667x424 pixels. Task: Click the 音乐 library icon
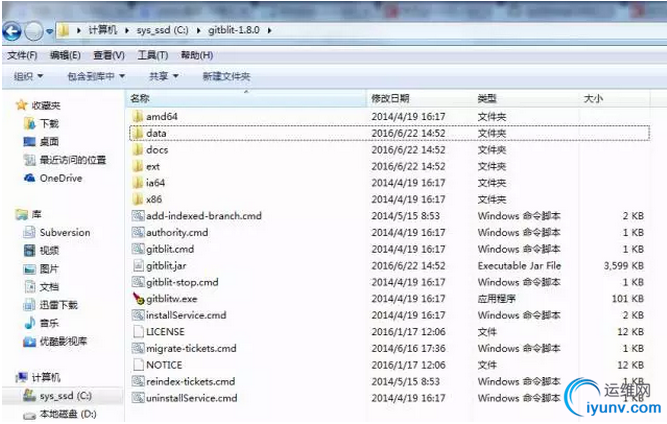(x=29, y=323)
